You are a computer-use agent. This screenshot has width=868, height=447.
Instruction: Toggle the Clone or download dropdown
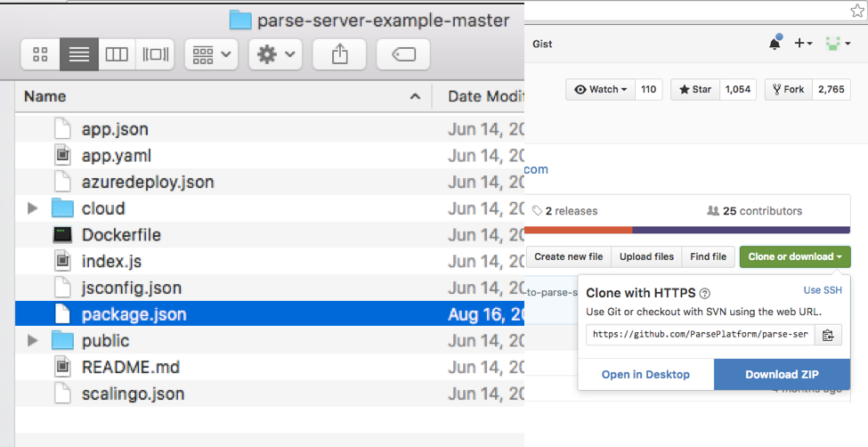tap(795, 257)
